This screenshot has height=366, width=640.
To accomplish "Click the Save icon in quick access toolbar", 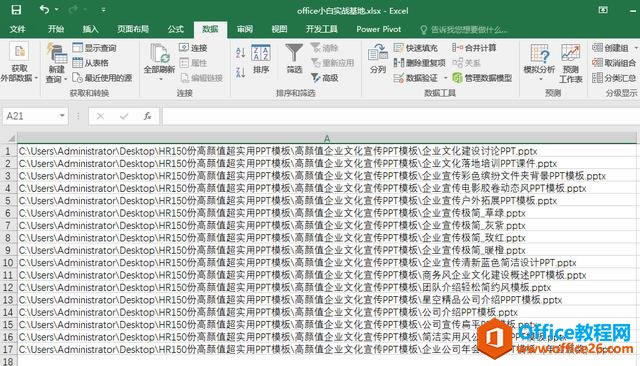I will pyautogui.click(x=16, y=10).
